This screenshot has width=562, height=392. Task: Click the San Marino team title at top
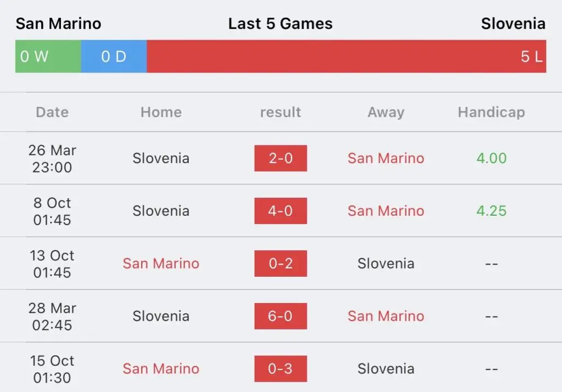coord(58,24)
